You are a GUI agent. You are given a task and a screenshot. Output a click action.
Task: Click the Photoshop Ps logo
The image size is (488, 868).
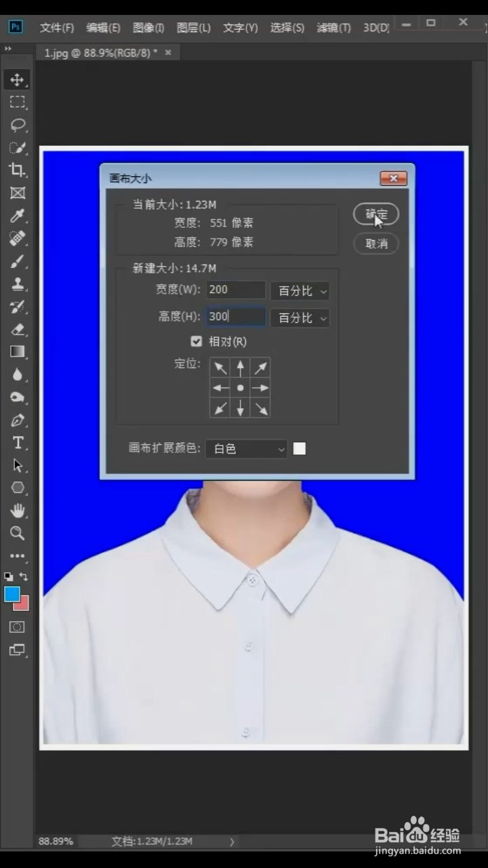tap(16, 27)
